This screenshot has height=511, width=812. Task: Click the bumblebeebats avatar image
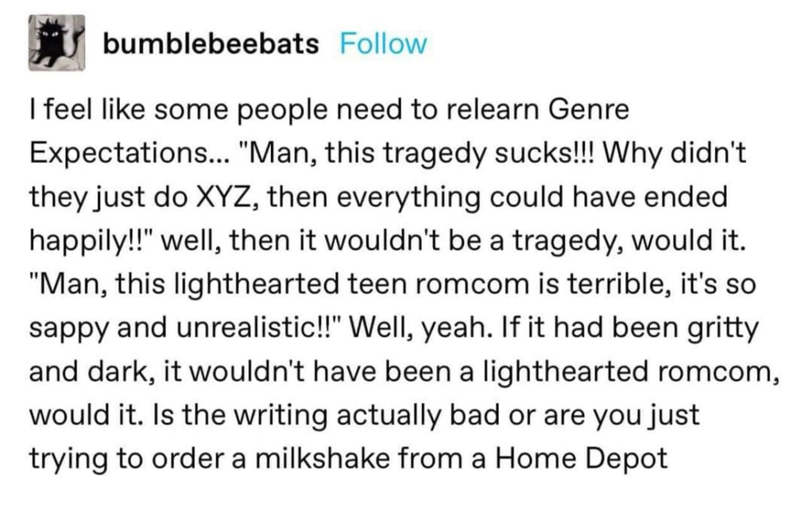click(x=56, y=43)
